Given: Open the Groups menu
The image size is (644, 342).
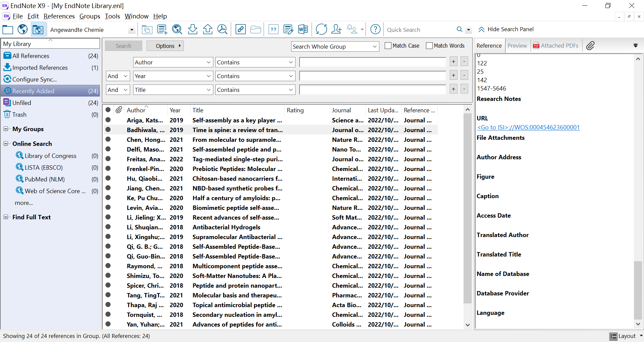Looking at the screenshot, I should coord(90,16).
